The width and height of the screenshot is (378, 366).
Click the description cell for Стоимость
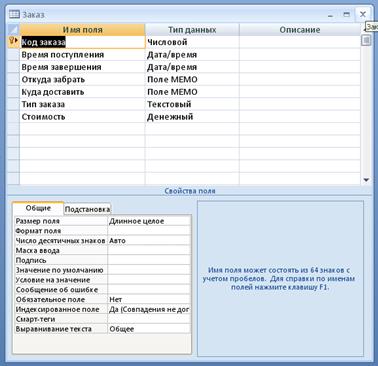click(x=300, y=117)
